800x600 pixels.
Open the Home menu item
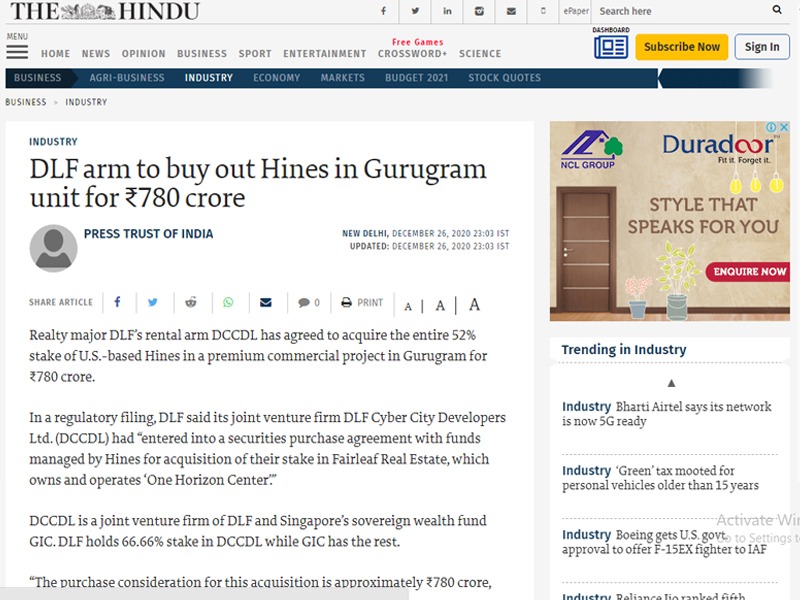coord(56,54)
